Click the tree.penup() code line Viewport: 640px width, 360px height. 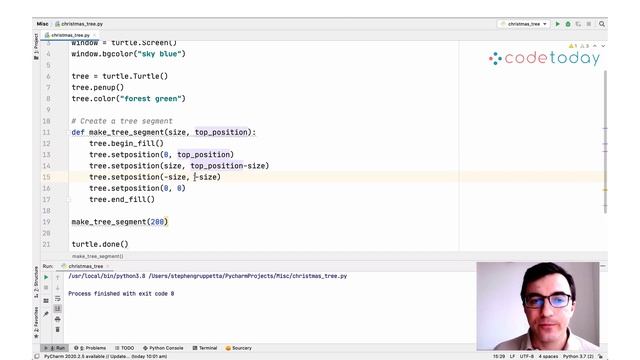pyautogui.click(x=97, y=87)
